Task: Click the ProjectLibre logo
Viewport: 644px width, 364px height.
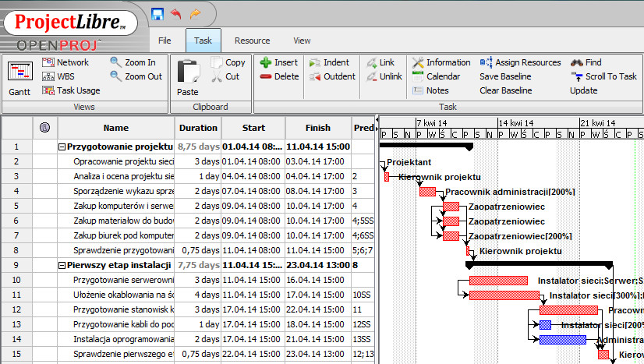Action: coord(70,23)
